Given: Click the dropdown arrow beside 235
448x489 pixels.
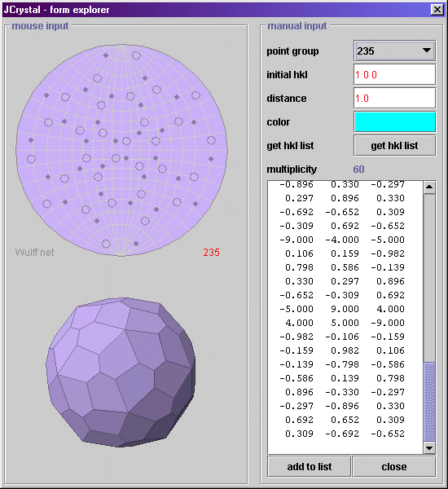Looking at the screenshot, I should pos(427,51).
